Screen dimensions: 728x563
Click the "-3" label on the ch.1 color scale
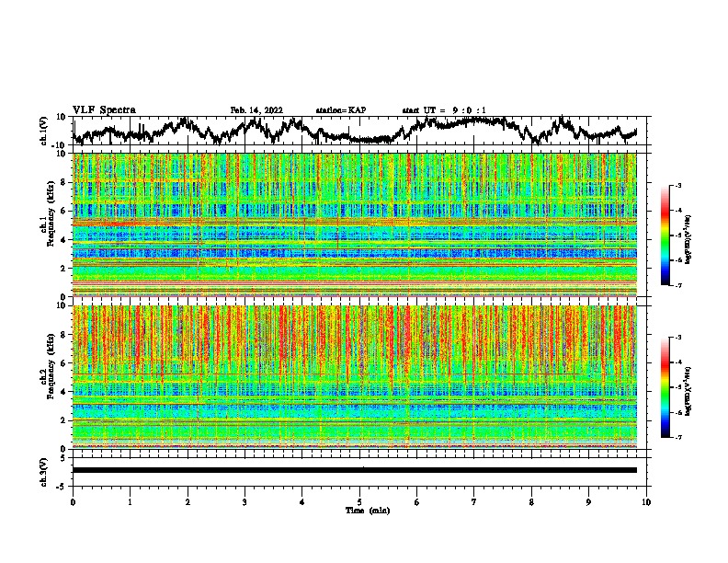click(677, 185)
